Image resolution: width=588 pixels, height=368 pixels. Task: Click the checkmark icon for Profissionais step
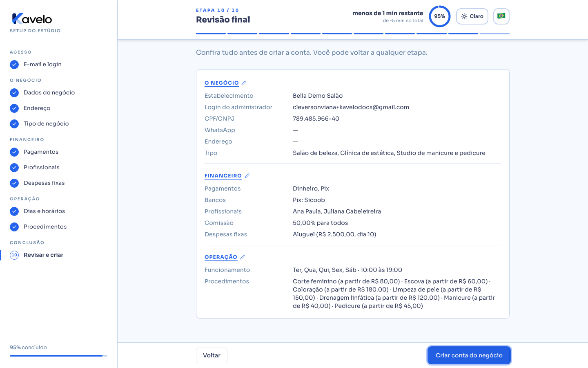point(14,168)
